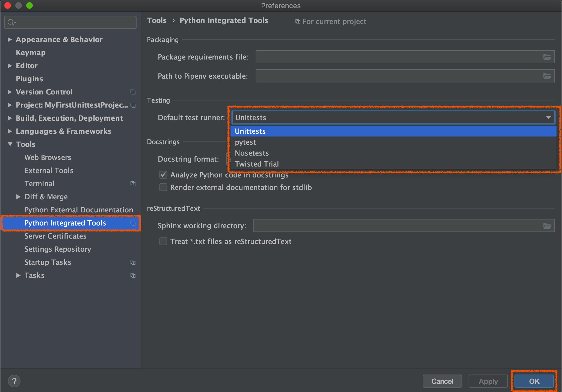Click project-level icon beside Startup Tasks
This screenshot has width=562, height=392.
click(133, 262)
